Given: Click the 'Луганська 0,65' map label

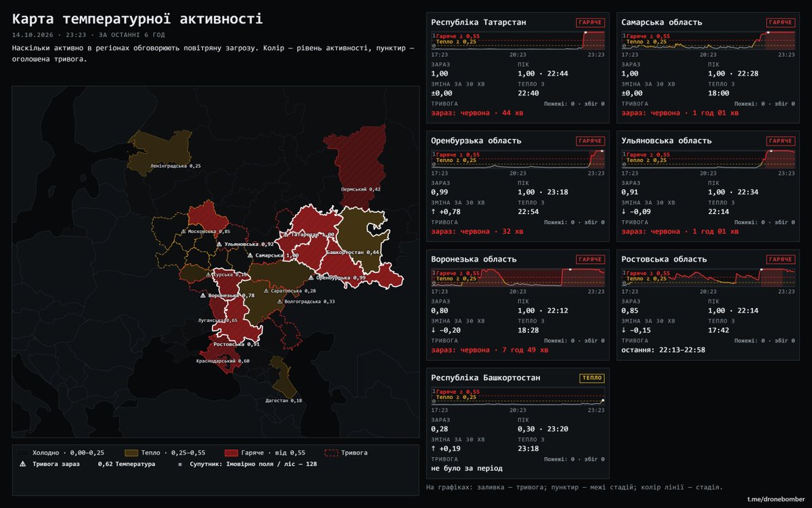Looking at the screenshot, I should click(x=217, y=320).
